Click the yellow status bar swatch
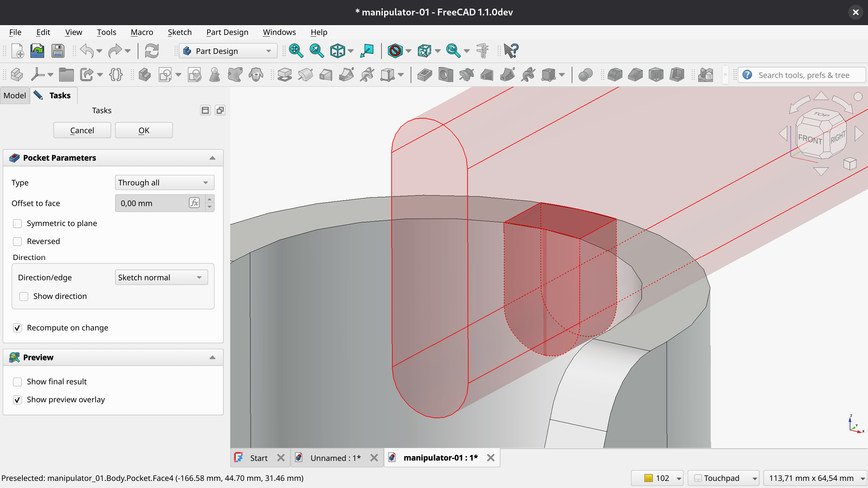Screen dimensions: 868x488 648,478
